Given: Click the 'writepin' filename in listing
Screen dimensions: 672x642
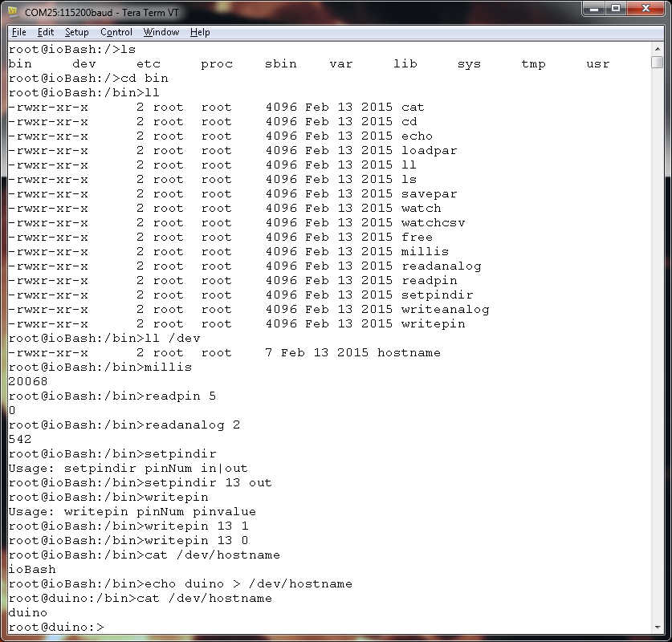Looking at the screenshot, I should pyautogui.click(x=433, y=323).
